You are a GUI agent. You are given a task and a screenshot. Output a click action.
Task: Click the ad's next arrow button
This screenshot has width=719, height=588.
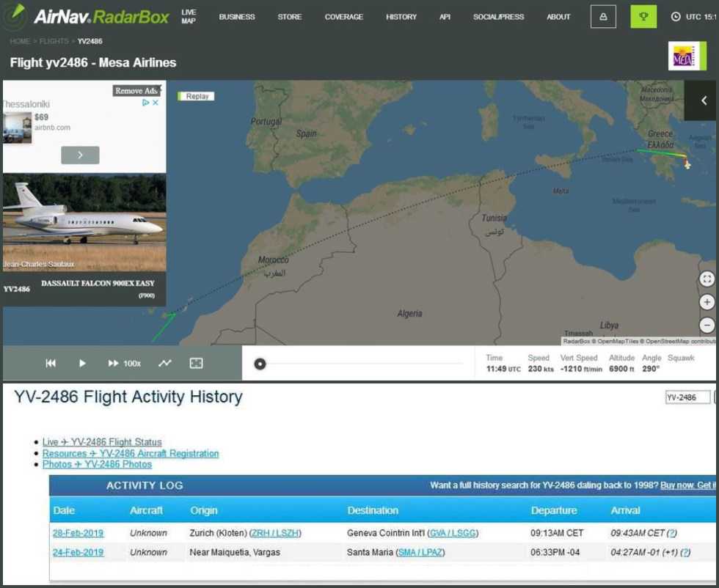pos(80,155)
